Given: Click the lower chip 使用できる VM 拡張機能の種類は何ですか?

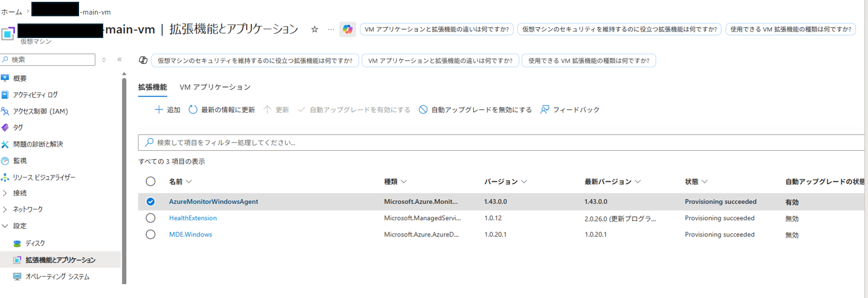Looking at the screenshot, I should pyautogui.click(x=589, y=60).
